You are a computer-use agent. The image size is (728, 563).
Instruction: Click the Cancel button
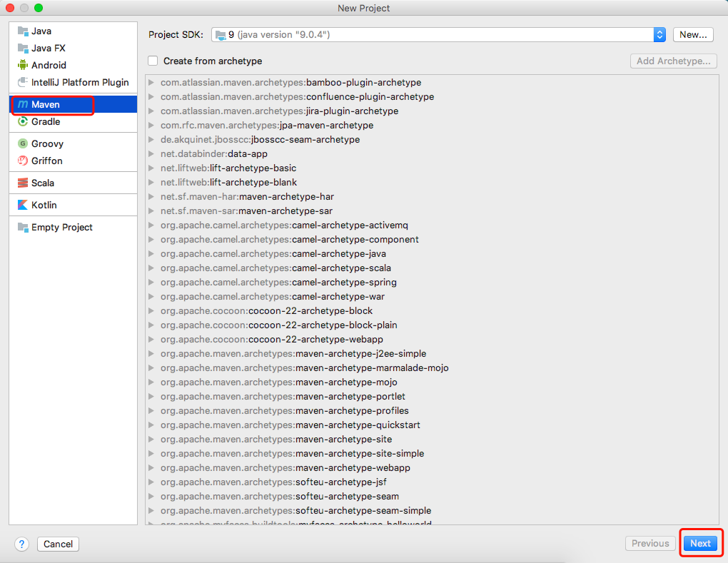point(58,544)
